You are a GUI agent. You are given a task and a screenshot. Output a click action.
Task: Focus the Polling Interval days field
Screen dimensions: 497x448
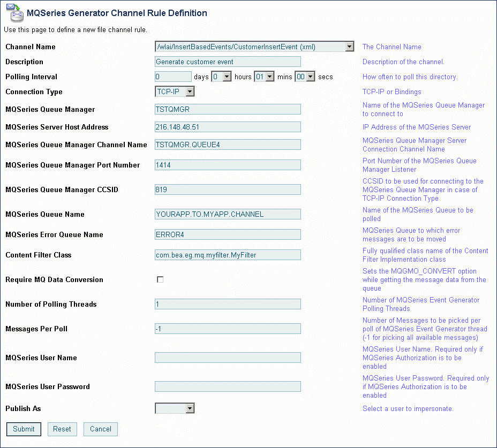click(173, 77)
